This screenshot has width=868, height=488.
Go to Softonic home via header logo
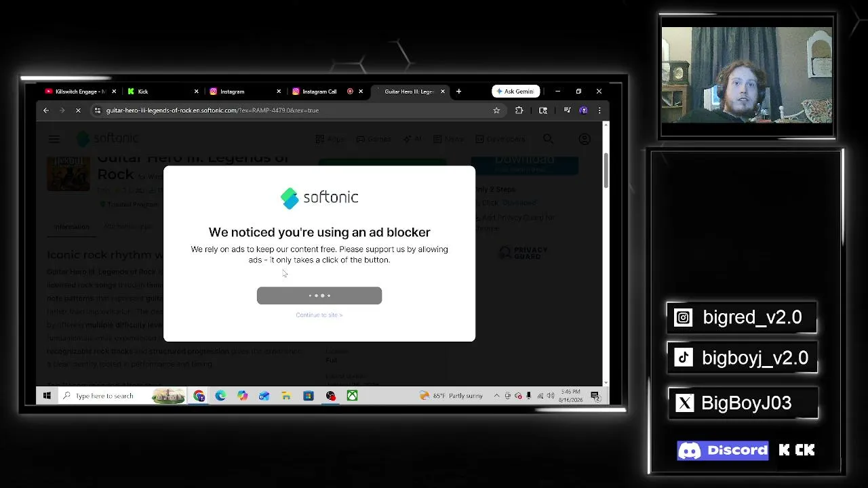point(108,139)
